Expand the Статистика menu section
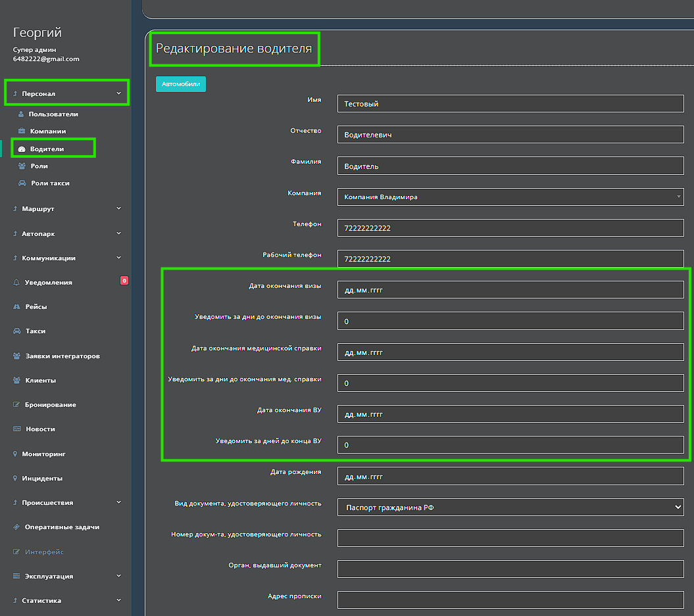Image resolution: width=694 pixels, height=616 pixels. click(x=118, y=600)
